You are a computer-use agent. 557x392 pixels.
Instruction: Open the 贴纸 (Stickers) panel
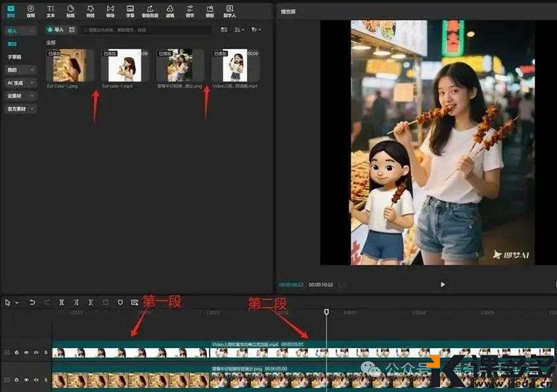coord(70,11)
